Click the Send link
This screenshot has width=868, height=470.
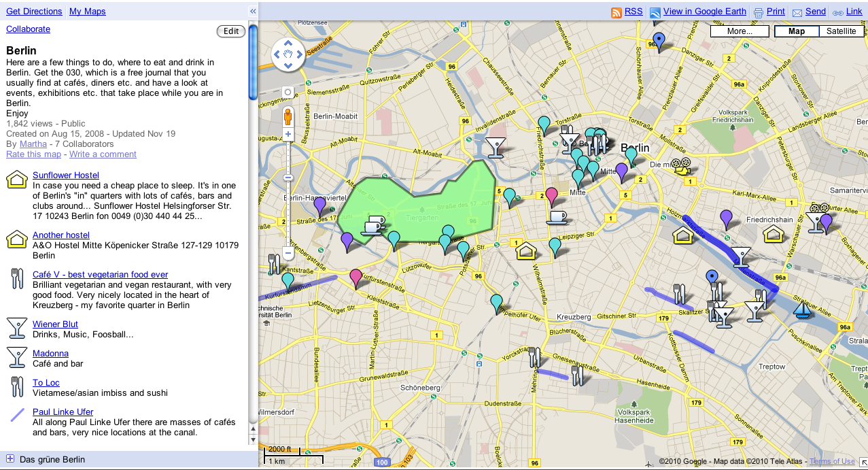tap(816, 12)
